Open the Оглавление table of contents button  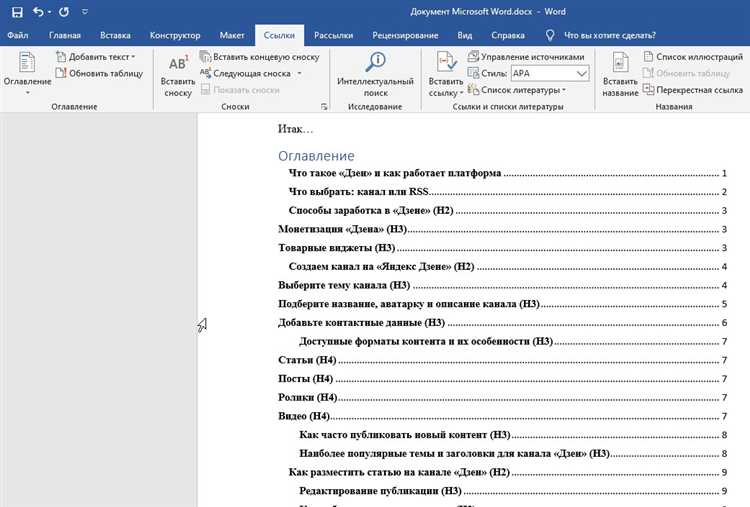pos(27,73)
